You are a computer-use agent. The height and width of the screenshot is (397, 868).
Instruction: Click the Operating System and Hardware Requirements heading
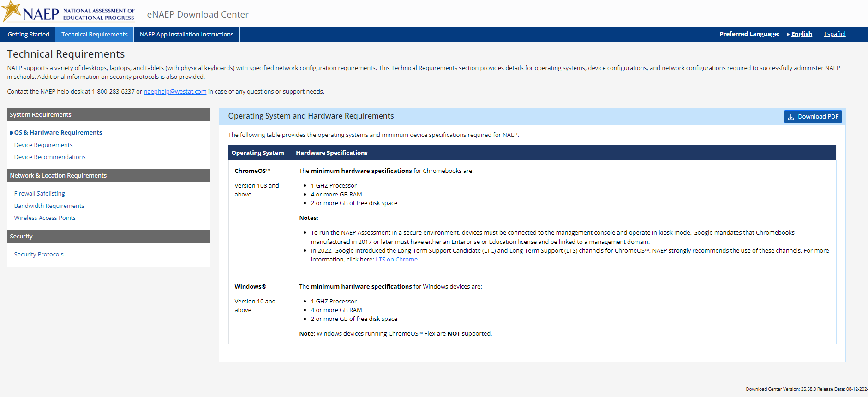311,116
